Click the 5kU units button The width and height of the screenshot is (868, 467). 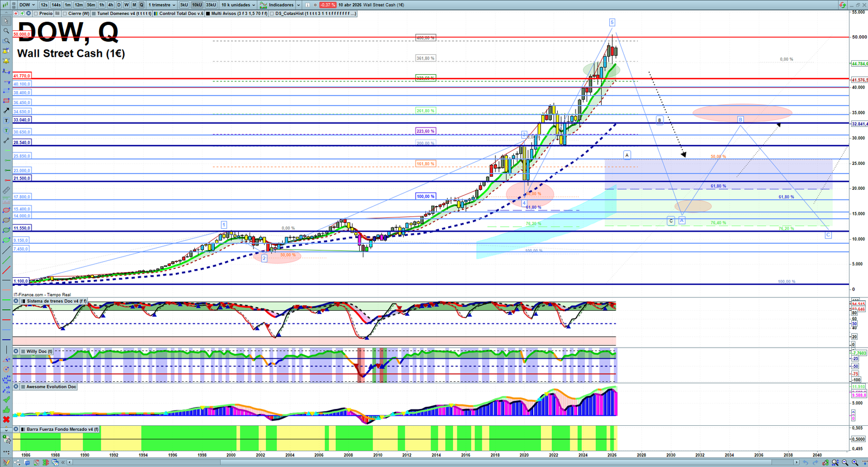click(x=184, y=5)
